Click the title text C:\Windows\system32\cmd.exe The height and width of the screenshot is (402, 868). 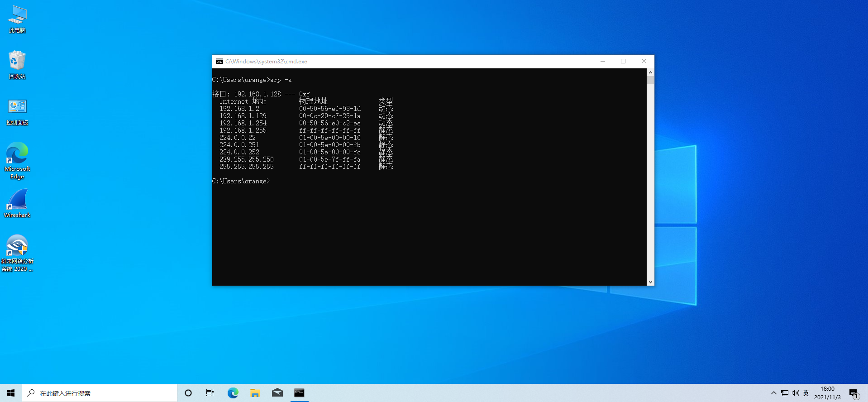click(x=266, y=62)
